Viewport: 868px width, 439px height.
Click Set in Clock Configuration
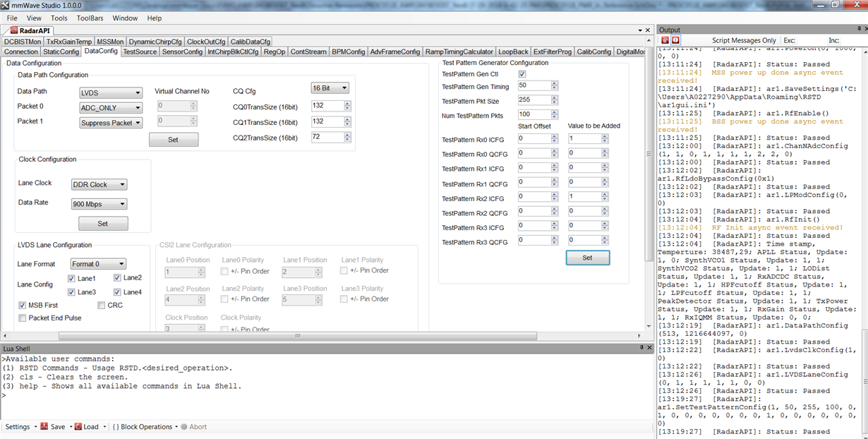[103, 223]
